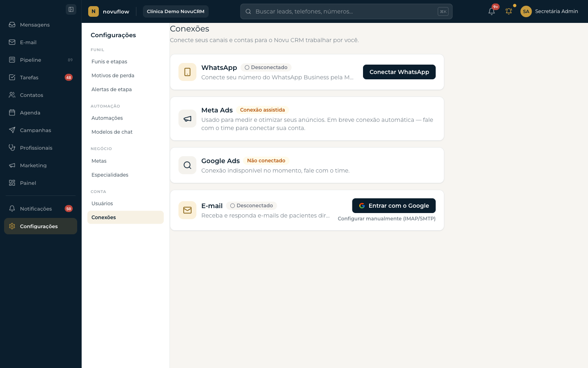This screenshot has width=588, height=368.
Task: Open Pipeline from the sidebar
Action: [x=40, y=60]
